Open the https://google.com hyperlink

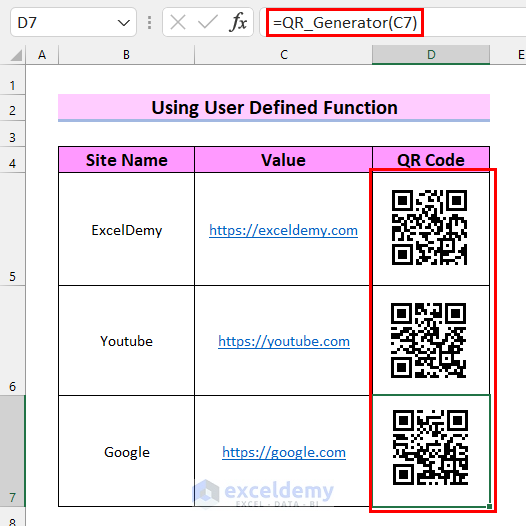coord(284,453)
